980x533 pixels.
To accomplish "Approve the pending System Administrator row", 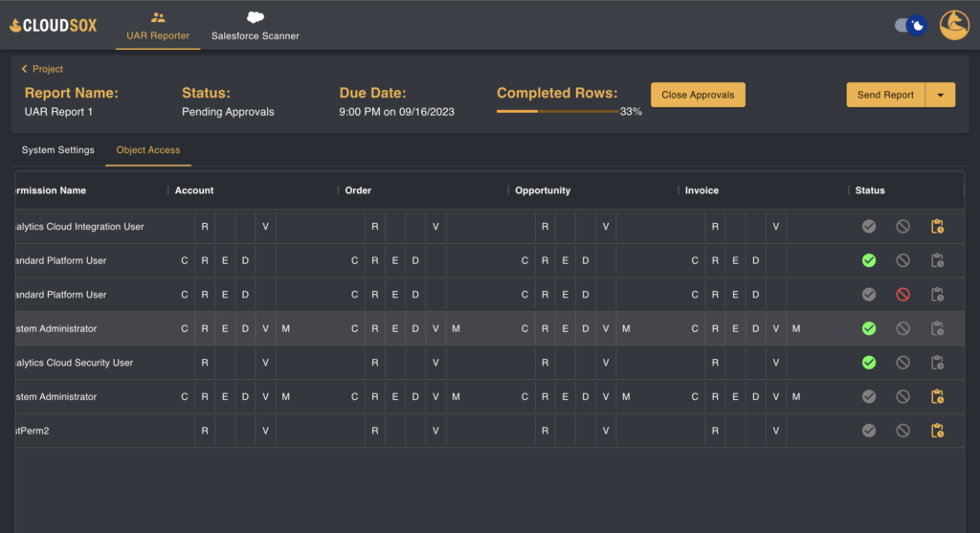I will [x=869, y=397].
